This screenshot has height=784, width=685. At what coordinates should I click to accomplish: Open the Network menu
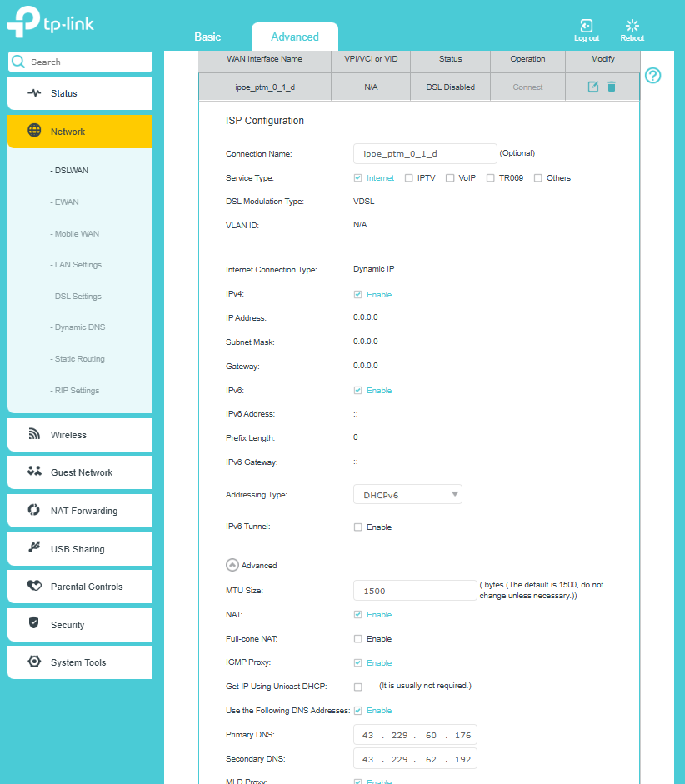[80, 132]
